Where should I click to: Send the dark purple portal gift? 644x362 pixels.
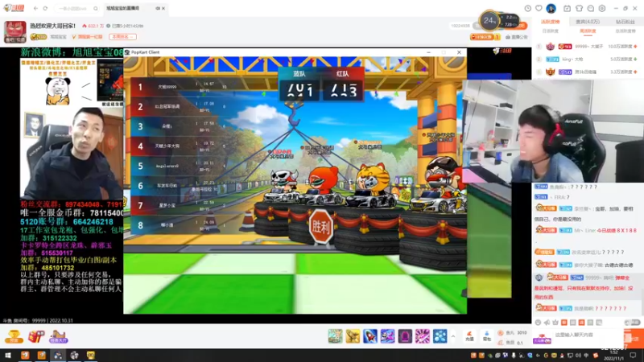[x=405, y=336]
